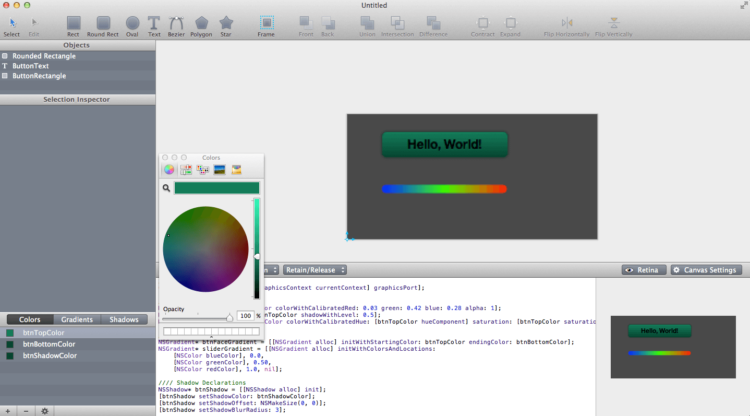Select the rainbow gradient bar on canvas
The image size is (750, 416).
pos(444,189)
